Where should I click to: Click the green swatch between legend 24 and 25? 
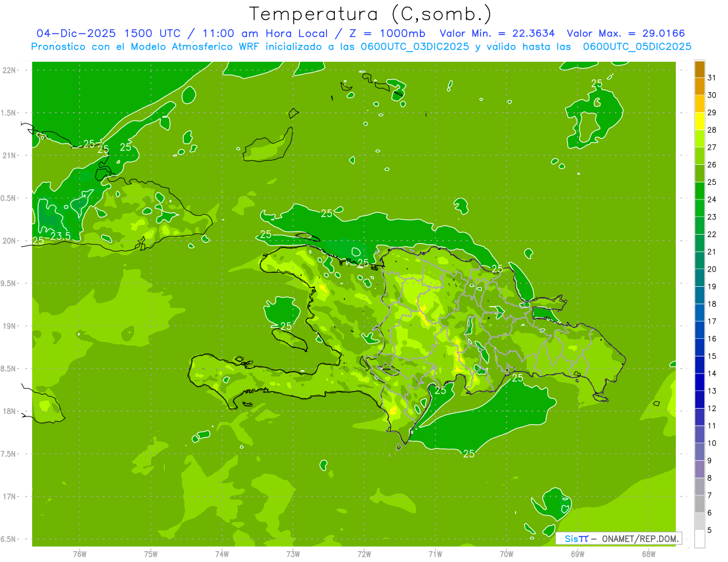click(x=699, y=191)
